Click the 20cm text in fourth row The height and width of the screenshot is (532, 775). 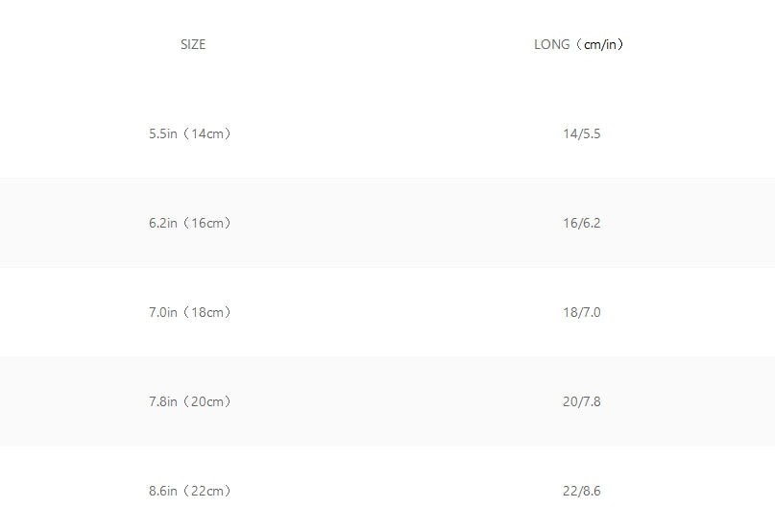click(x=207, y=401)
